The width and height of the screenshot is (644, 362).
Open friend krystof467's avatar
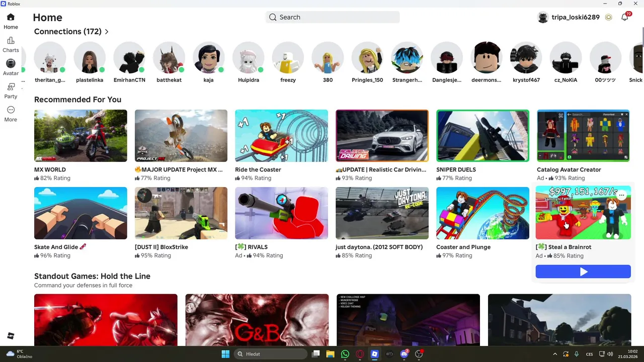[x=526, y=58]
